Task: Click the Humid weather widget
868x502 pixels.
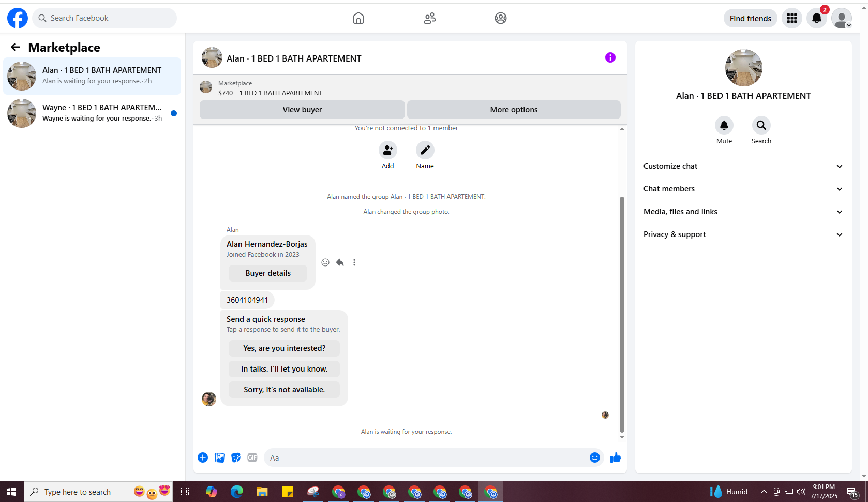Action: click(729, 492)
